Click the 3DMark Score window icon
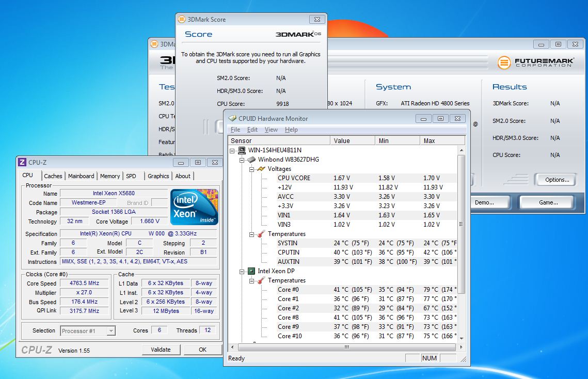Image resolution: width=588 pixels, height=379 pixels. point(182,20)
